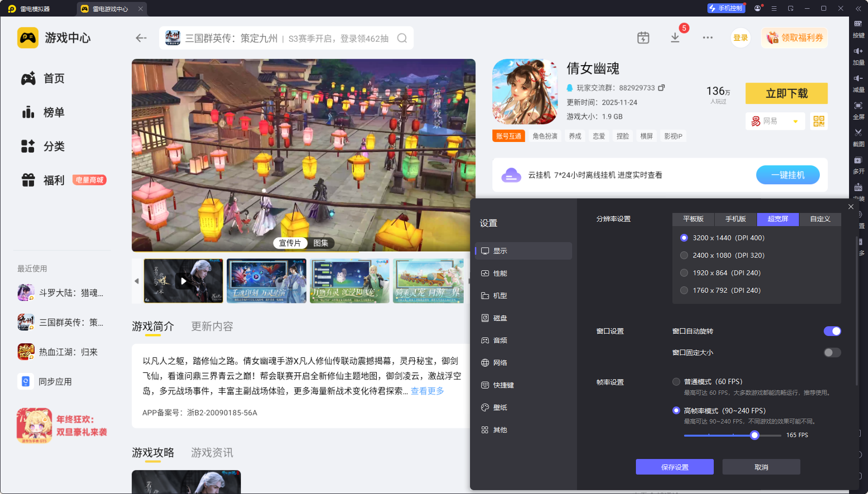Open the 磁盘 settings category
The height and width of the screenshot is (494, 868).
(524, 318)
